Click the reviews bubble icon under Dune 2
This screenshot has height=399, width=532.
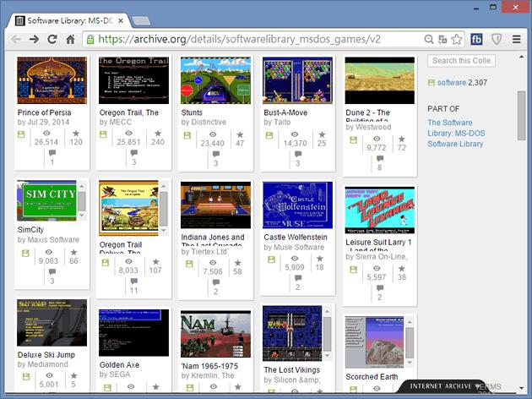click(379, 159)
